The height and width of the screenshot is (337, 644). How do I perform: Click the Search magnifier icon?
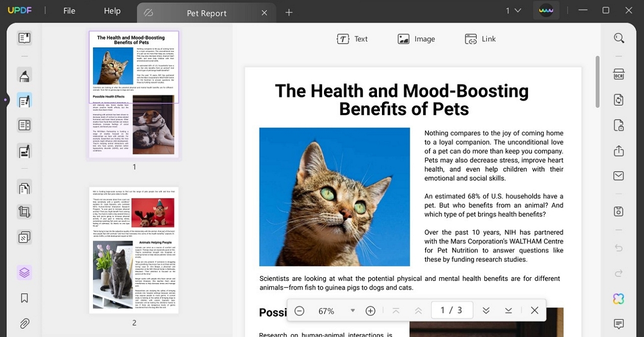tap(619, 38)
